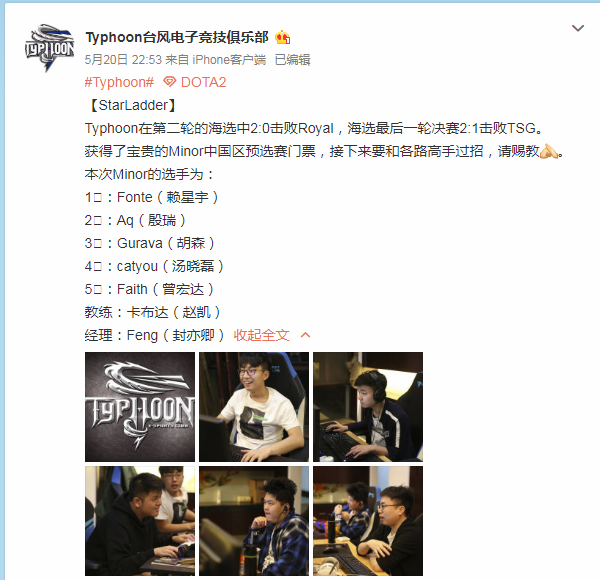Viewport: 600px width, 580px height.
Task: Click the post timestamp 5月20日 22:53
Action: [x=123, y=60]
